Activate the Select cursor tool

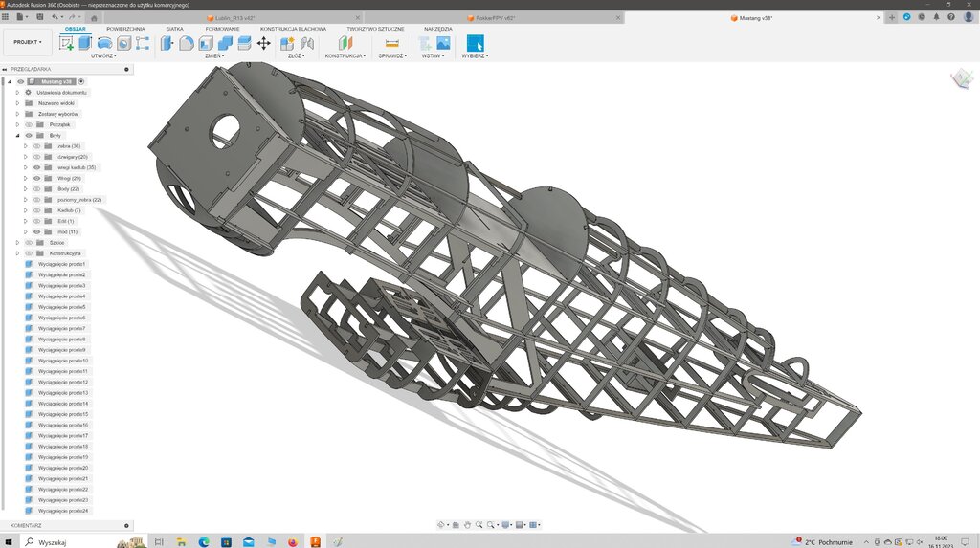click(x=475, y=43)
